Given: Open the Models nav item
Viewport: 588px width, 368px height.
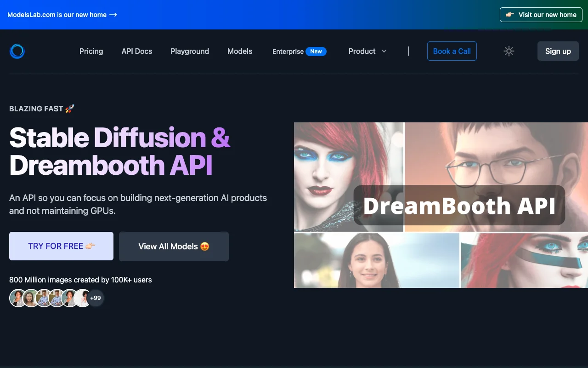Looking at the screenshot, I should (239, 51).
